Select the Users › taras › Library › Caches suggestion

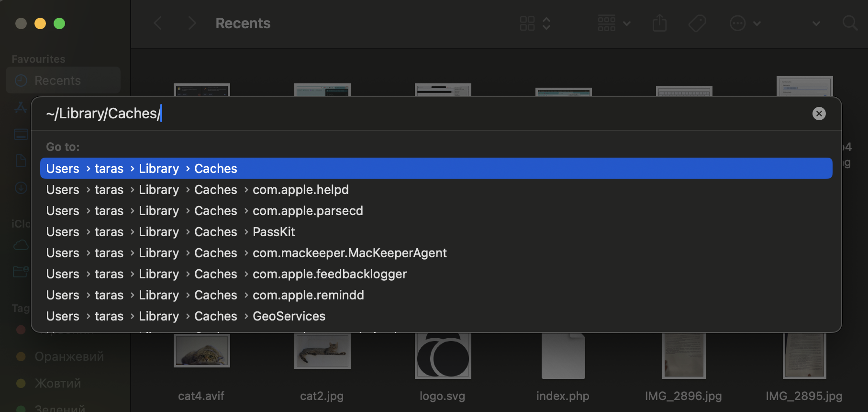(436, 169)
